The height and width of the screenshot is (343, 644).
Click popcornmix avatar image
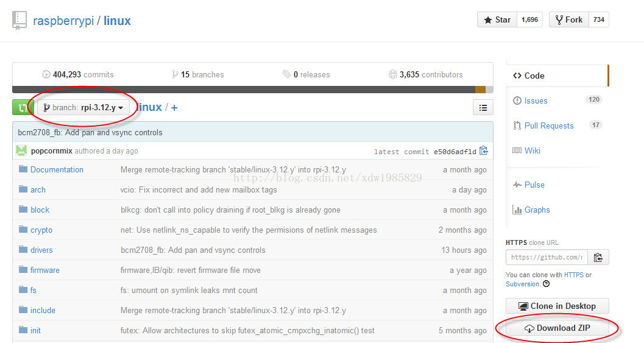[21, 150]
